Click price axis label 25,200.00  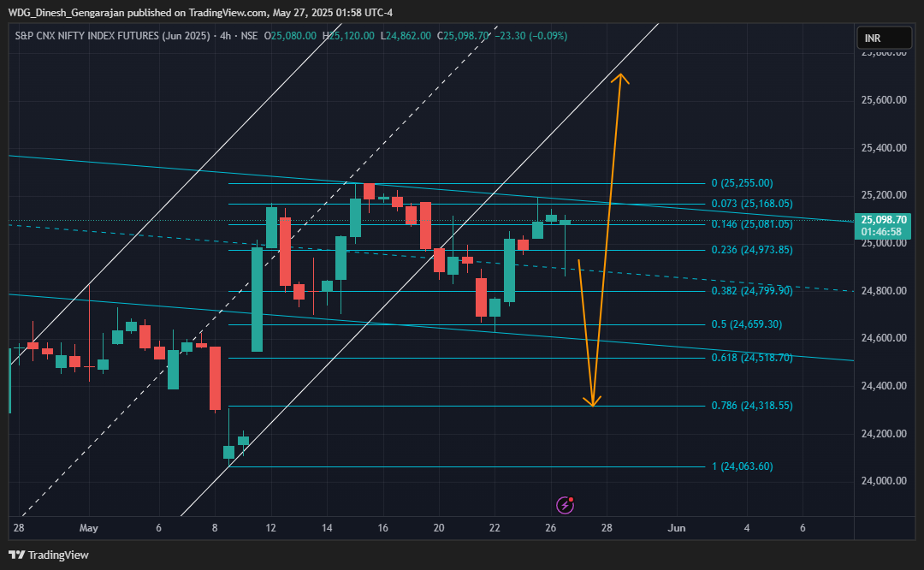(883, 195)
